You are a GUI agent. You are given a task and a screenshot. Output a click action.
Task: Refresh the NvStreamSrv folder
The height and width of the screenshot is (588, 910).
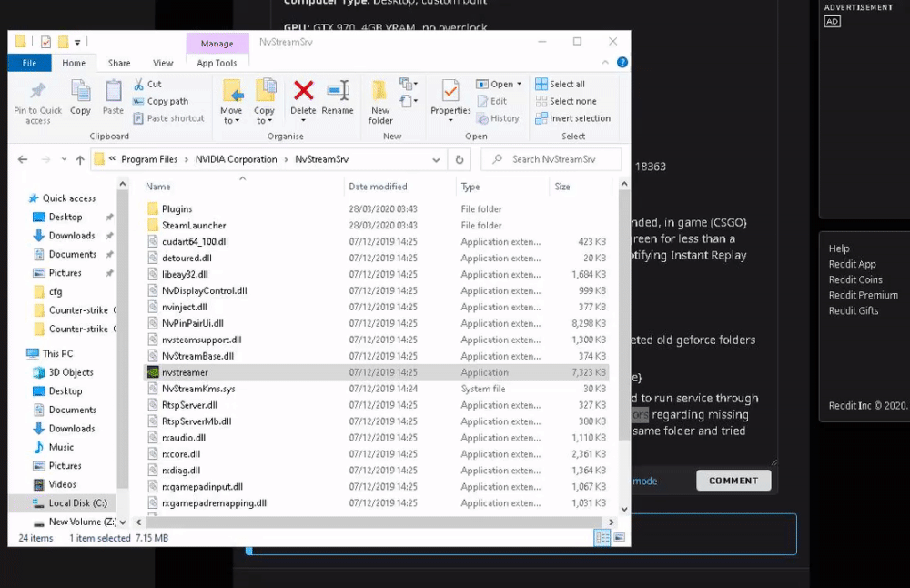(460, 159)
